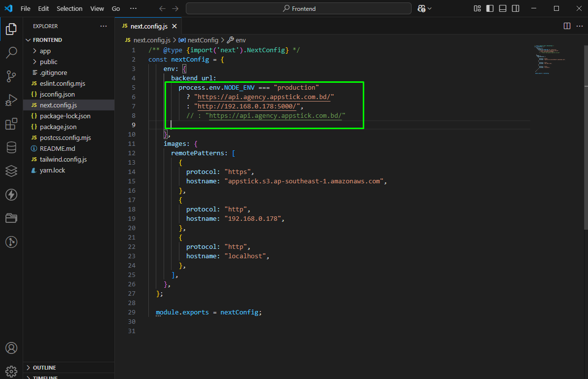Open the Accounts menu

(11, 348)
